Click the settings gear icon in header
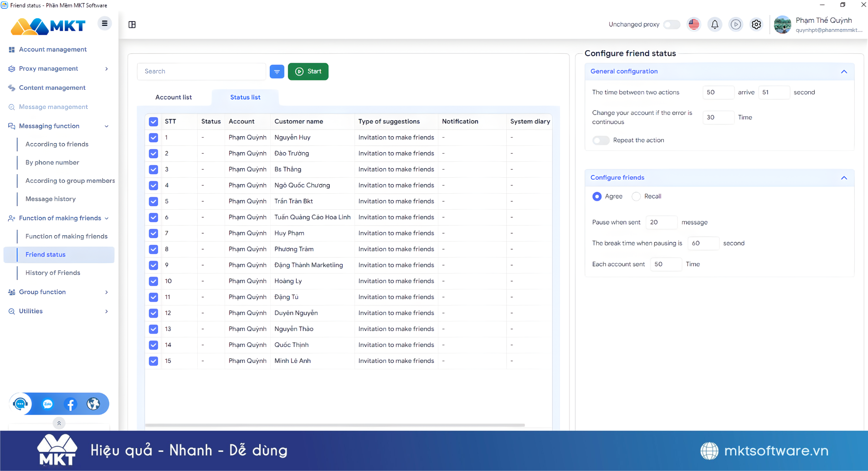Viewport: 868px width, 471px height. pos(756,25)
